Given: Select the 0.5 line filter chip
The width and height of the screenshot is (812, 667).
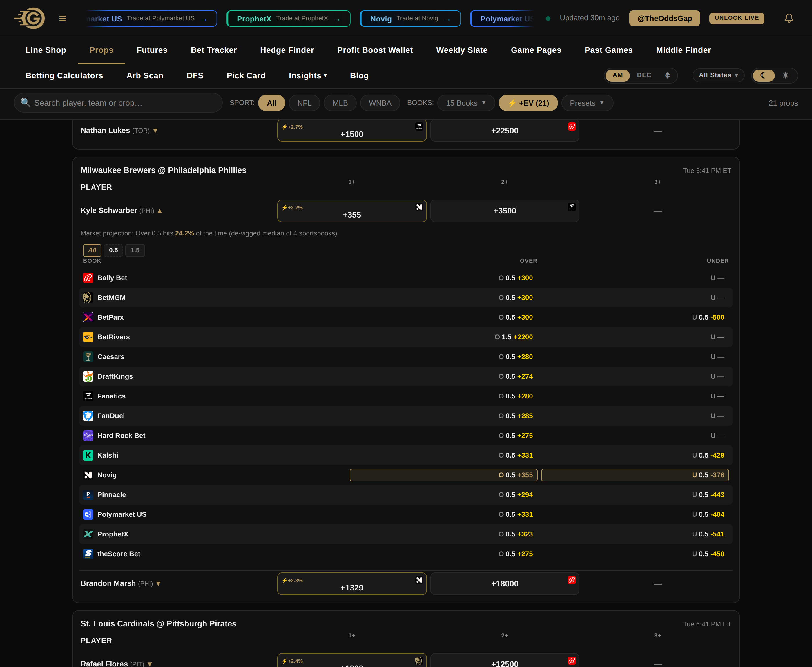Looking at the screenshot, I should point(113,251).
